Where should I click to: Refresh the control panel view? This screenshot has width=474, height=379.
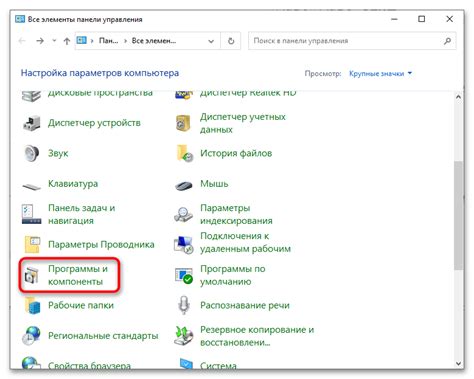(x=231, y=41)
